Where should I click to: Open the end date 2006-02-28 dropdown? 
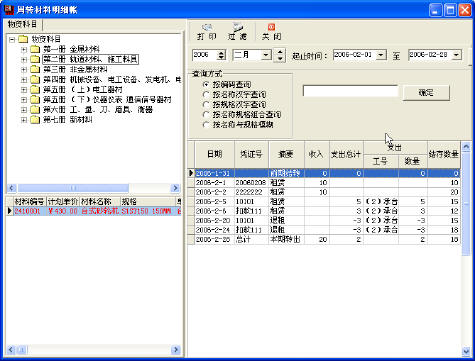click(x=456, y=55)
